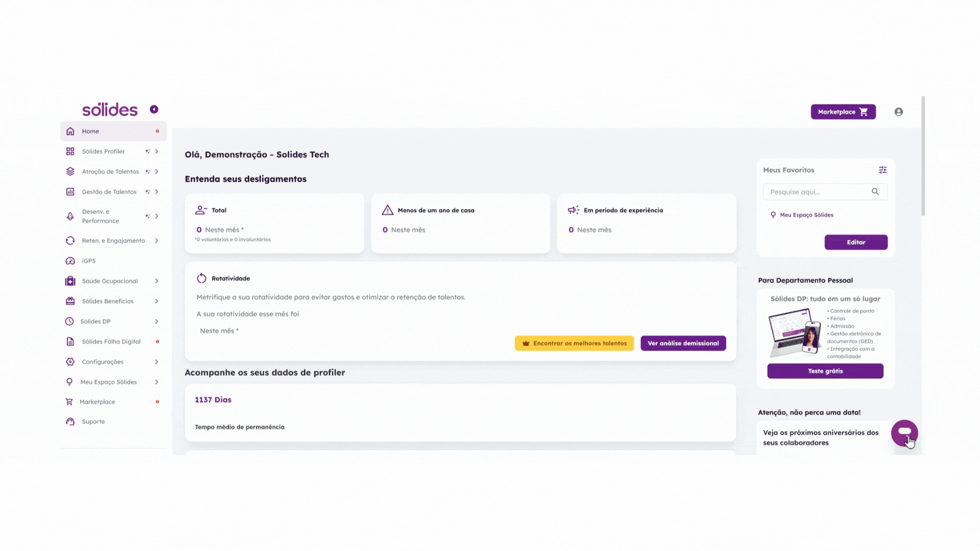
Task: Expand the Sólides Benefícios chevron
Action: click(157, 301)
